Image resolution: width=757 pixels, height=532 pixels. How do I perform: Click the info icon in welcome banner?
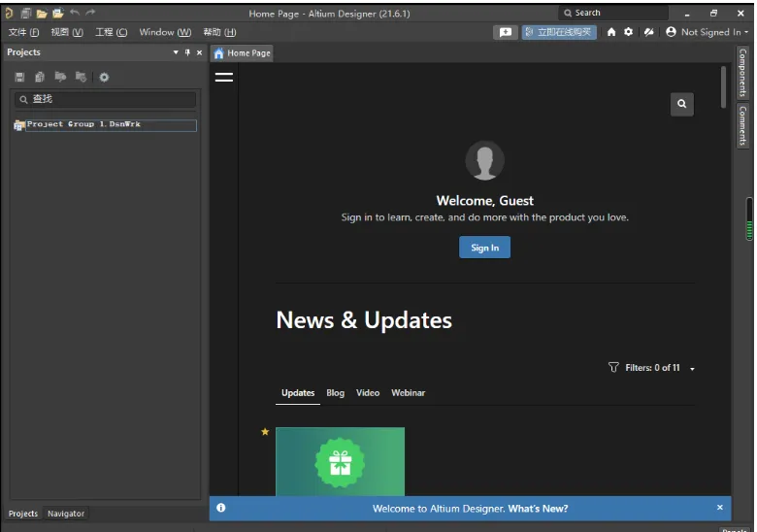(x=220, y=508)
